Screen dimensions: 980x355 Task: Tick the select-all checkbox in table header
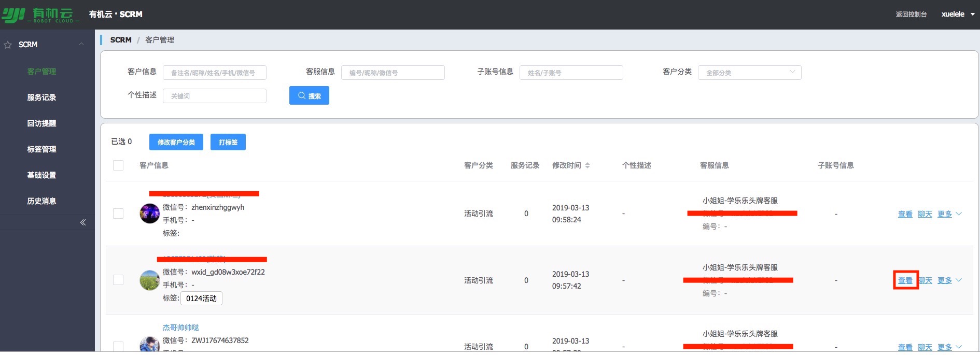pos(118,165)
